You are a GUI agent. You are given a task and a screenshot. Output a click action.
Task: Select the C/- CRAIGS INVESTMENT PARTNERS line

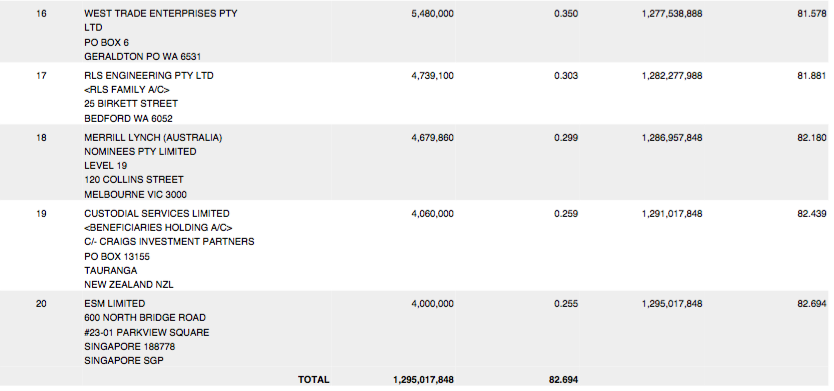pyautogui.click(x=169, y=242)
